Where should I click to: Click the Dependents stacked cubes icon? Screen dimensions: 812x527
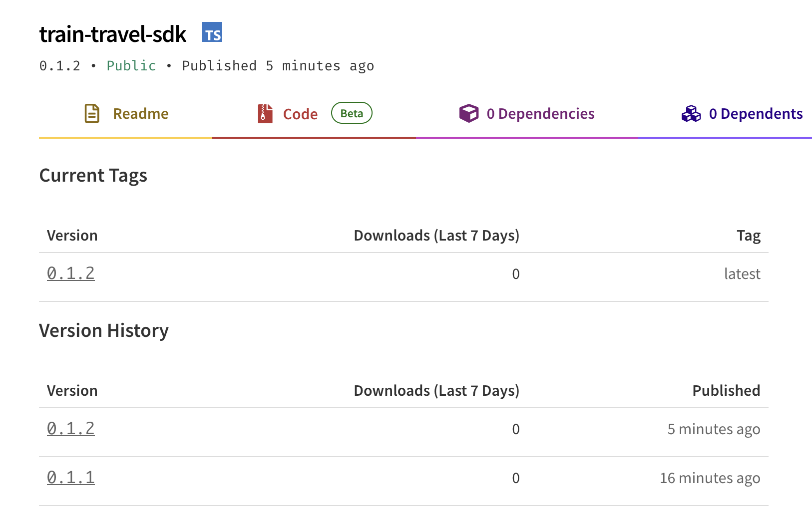click(691, 113)
